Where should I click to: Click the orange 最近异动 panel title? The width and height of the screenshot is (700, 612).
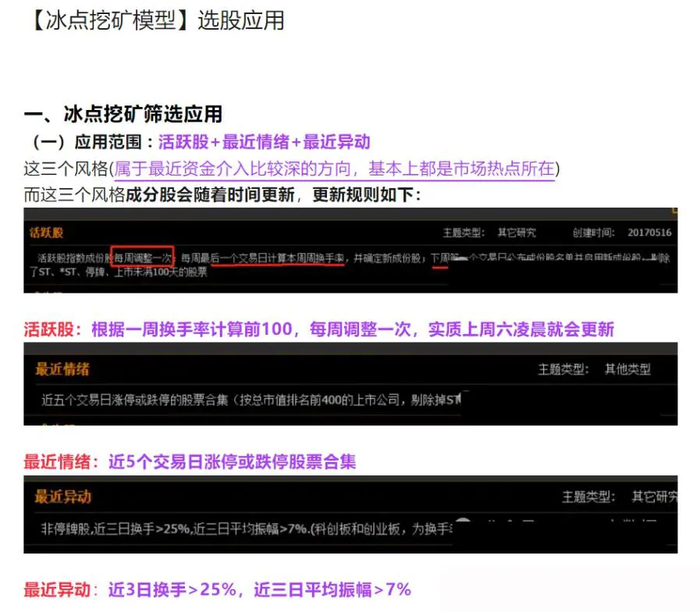coord(62,496)
